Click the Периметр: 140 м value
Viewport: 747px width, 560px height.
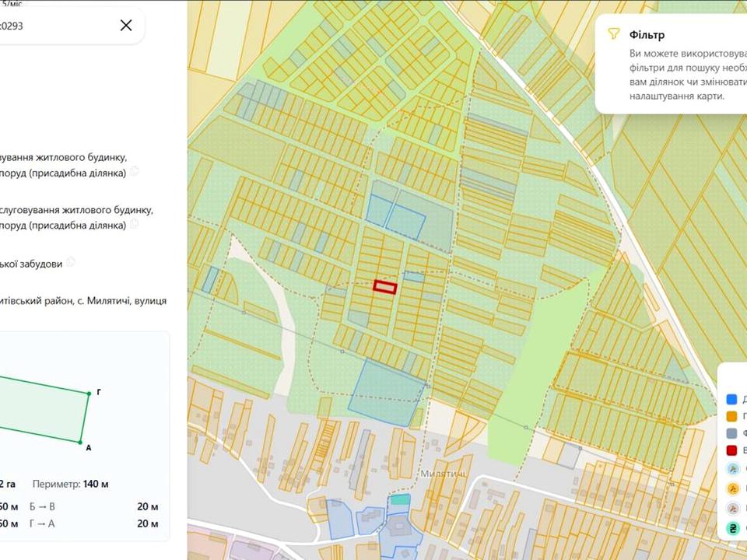(71, 485)
